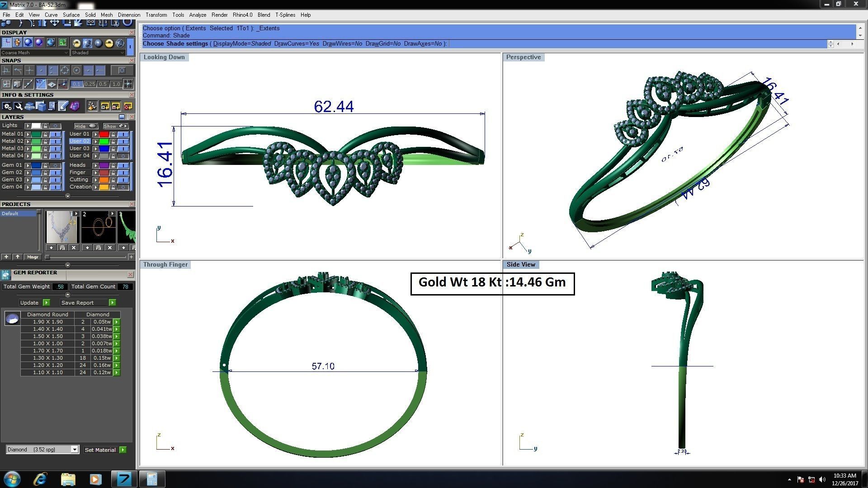The height and width of the screenshot is (488, 868).
Task: Click the Cutting orange color swatch
Action: [104, 180]
